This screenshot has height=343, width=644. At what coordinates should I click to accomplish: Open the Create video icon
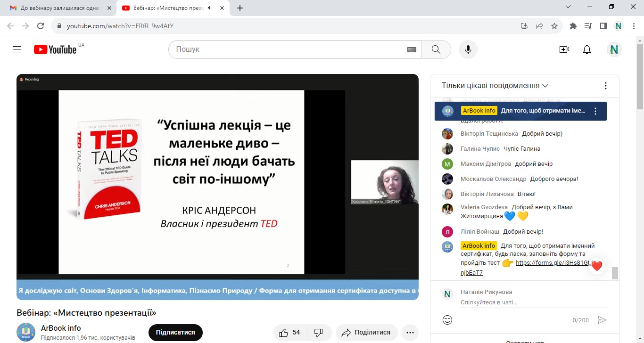pos(564,49)
